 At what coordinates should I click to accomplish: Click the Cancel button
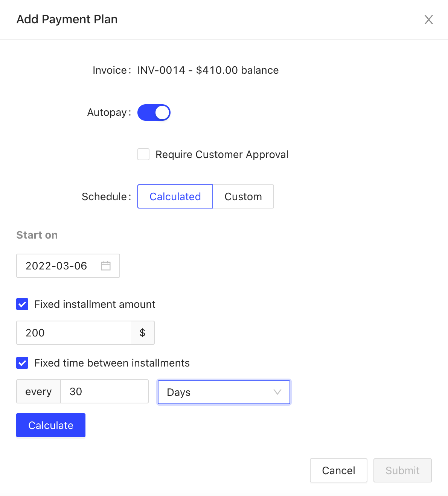pos(338,470)
